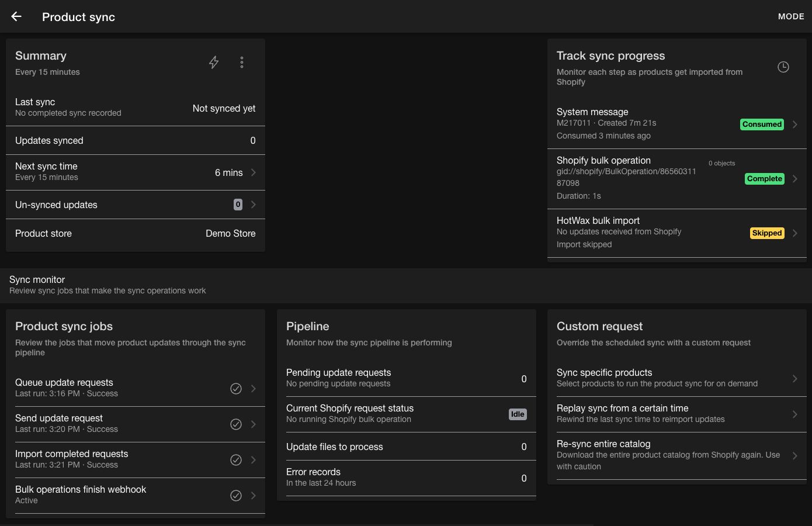Click the Sync monitor heading

coord(37,279)
